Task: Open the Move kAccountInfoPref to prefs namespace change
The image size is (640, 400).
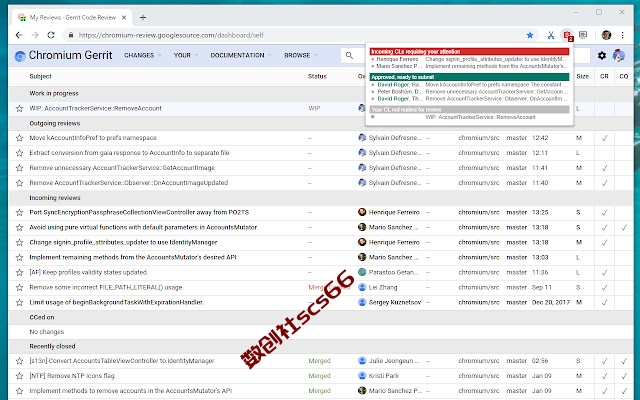Action: [x=93, y=138]
